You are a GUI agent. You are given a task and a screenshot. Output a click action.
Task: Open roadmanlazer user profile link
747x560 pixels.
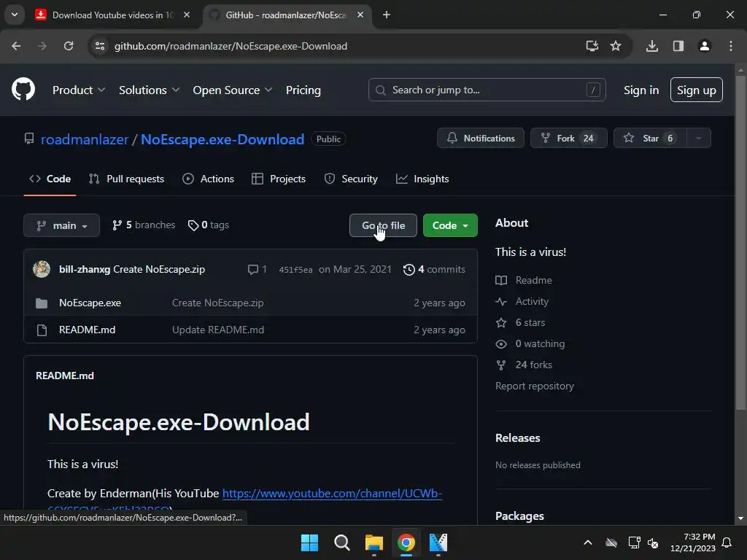click(85, 139)
